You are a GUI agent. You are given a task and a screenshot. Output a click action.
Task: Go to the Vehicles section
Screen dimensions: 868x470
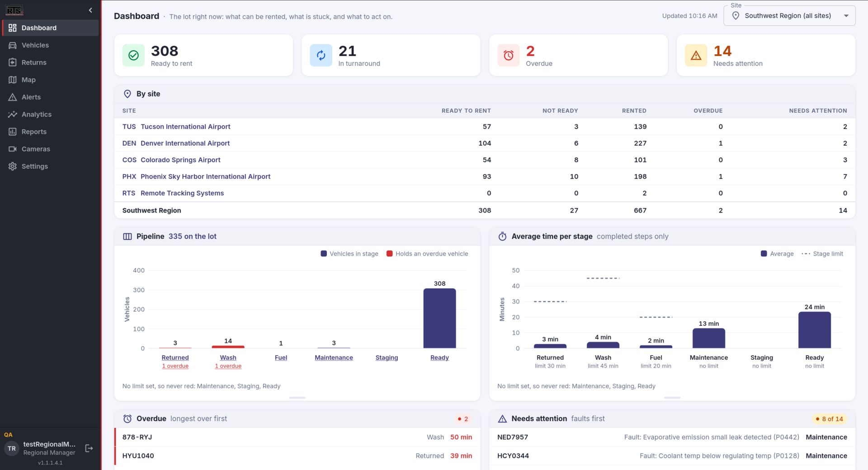[50, 45]
